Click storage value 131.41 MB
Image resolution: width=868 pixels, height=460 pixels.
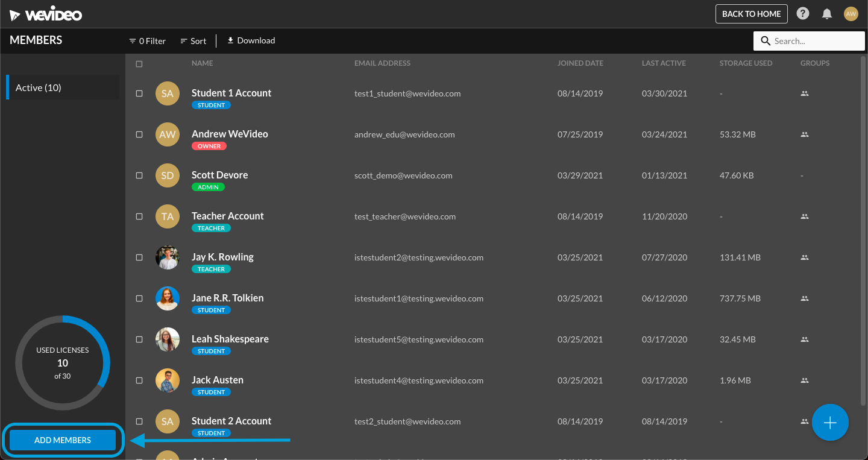[x=740, y=257]
